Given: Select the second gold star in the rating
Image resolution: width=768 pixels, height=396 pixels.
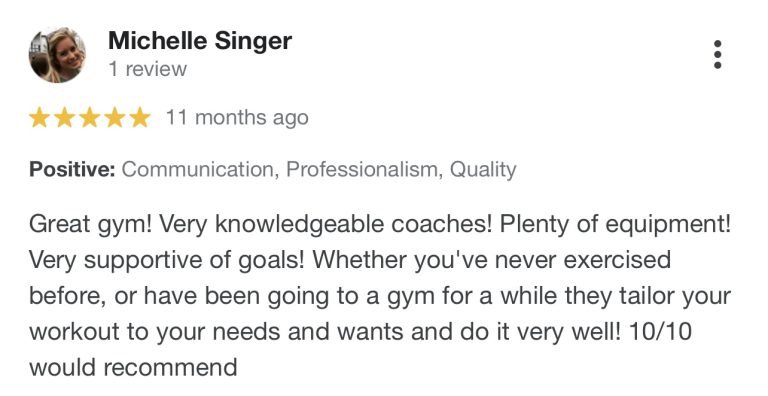Looking at the screenshot, I should pos(65,118).
